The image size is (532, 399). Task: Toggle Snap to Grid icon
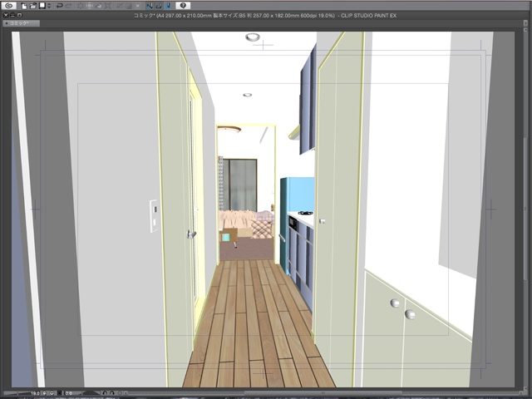[169, 6]
